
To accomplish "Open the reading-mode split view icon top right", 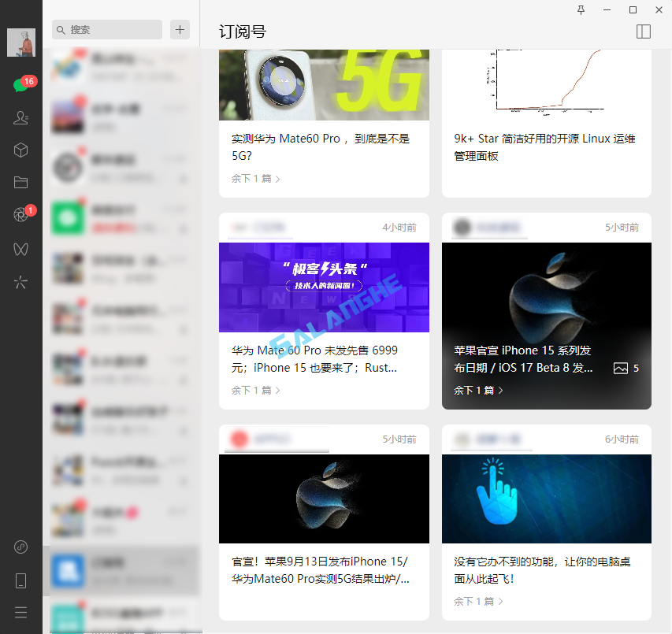I will tap(644, 32).
